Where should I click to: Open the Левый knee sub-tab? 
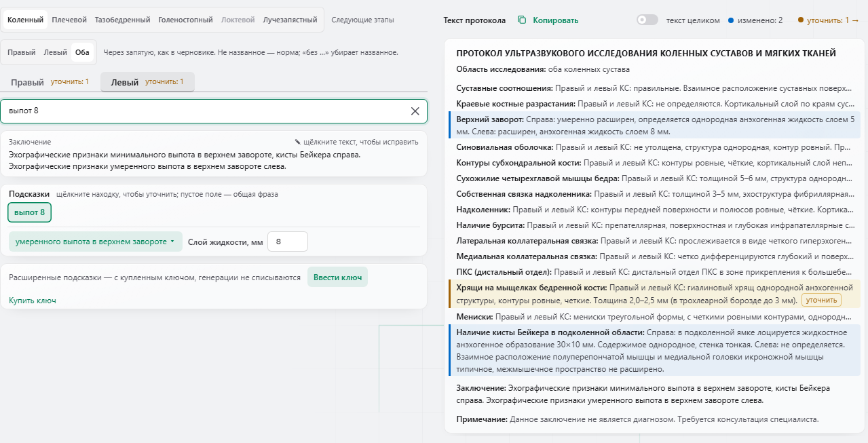pos(147,82)
